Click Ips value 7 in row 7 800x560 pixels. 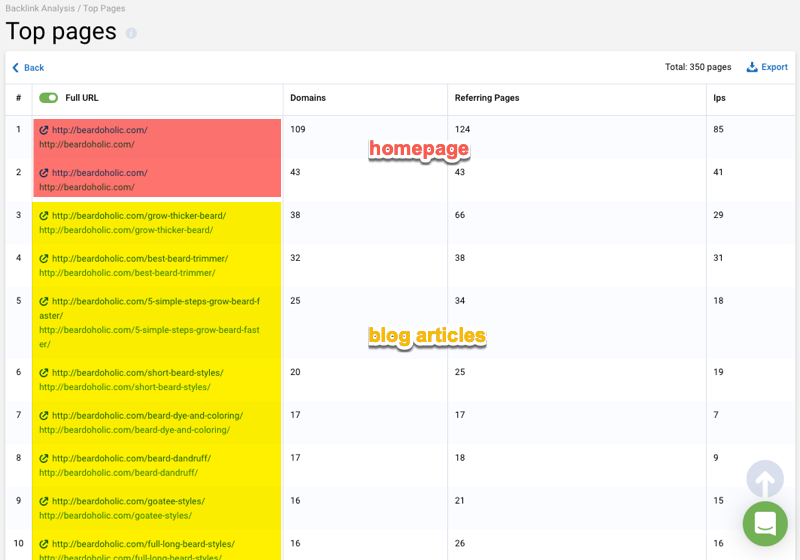[716, 415]
